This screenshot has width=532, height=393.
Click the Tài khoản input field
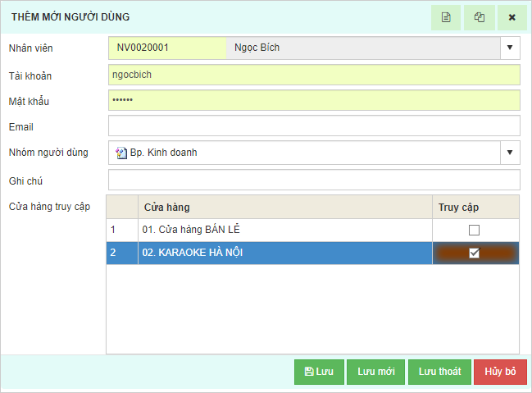click(314, 75)
